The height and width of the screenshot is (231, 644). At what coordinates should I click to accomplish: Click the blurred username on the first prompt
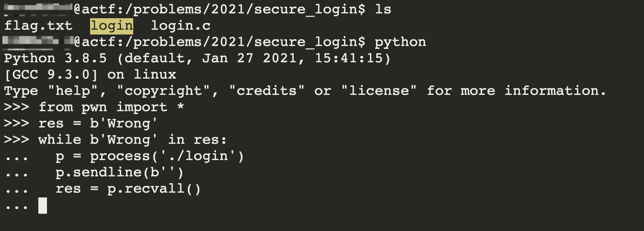coord(38,9)
